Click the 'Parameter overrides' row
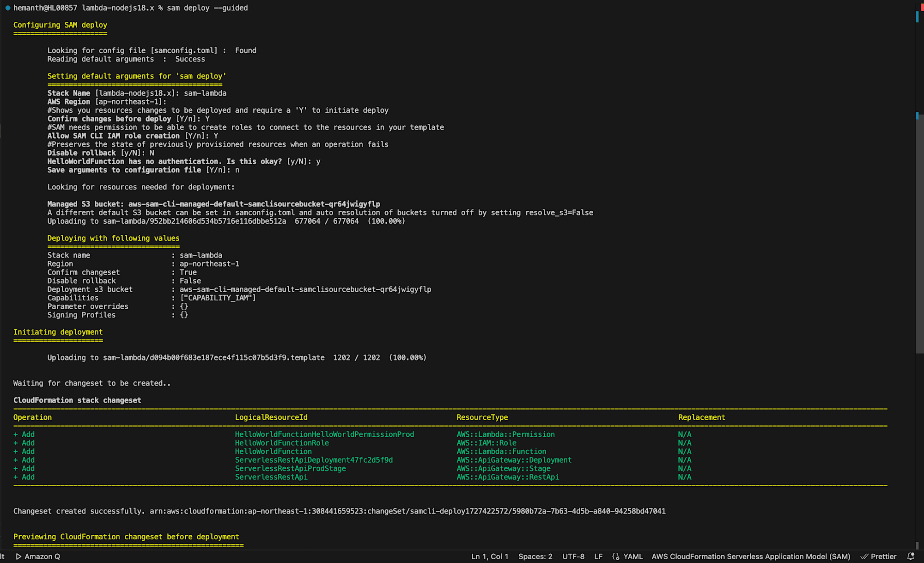 117,306
